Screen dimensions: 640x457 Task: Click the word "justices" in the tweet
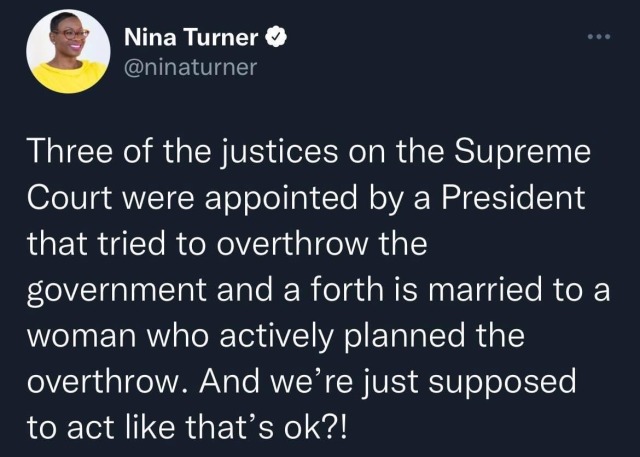click(279, 152)
